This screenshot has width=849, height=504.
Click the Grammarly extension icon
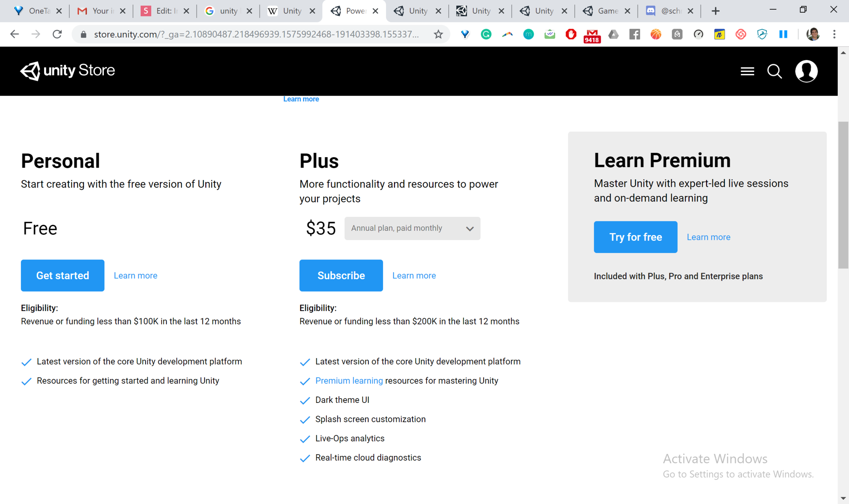click(486, 34)
